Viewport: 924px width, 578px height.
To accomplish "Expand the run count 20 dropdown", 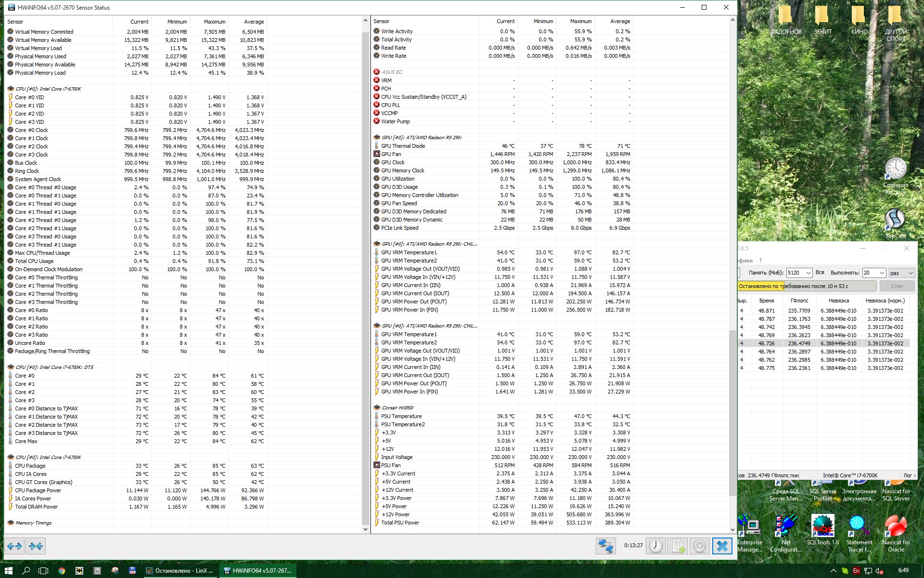I will point(882,273).
